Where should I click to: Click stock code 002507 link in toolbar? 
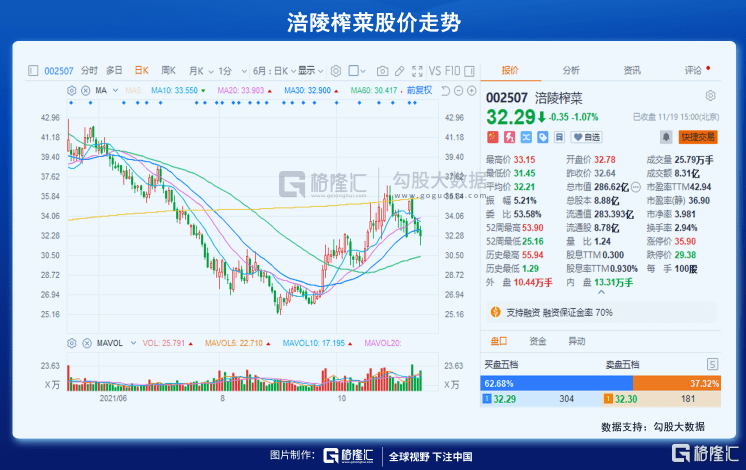point(59,71)
